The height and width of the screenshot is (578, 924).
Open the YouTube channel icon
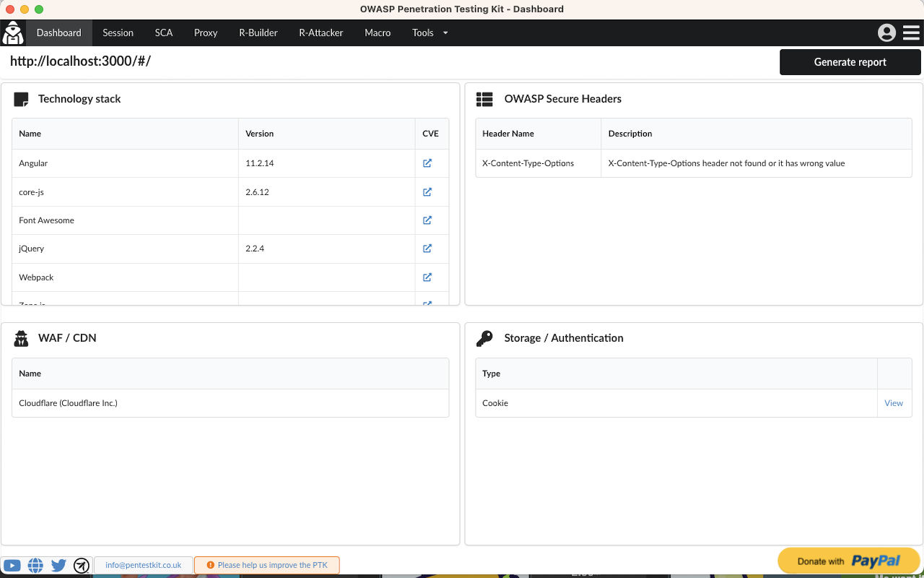[12, 565]
